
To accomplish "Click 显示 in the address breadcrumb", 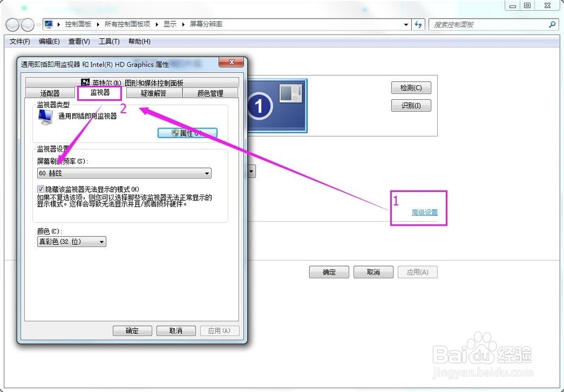I will point(170,24).
